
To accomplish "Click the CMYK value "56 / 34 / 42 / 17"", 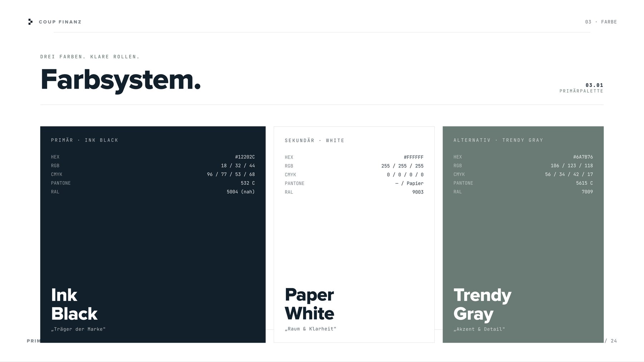I will click(569, 174).
